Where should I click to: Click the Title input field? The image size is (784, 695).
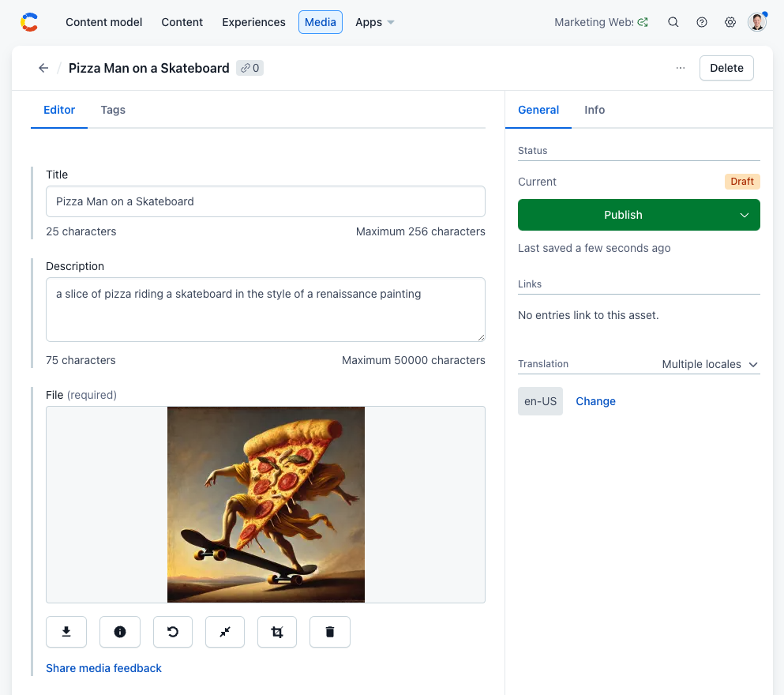tap(265, 201)
